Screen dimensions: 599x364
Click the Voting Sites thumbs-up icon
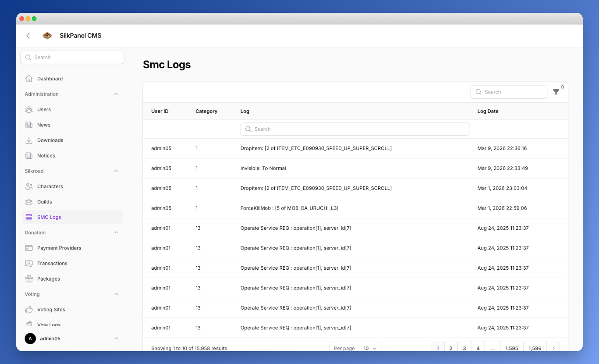tap(29, 310)
